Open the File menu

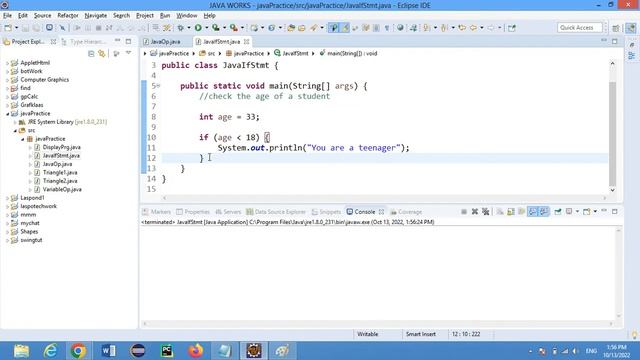coord(7,16)
